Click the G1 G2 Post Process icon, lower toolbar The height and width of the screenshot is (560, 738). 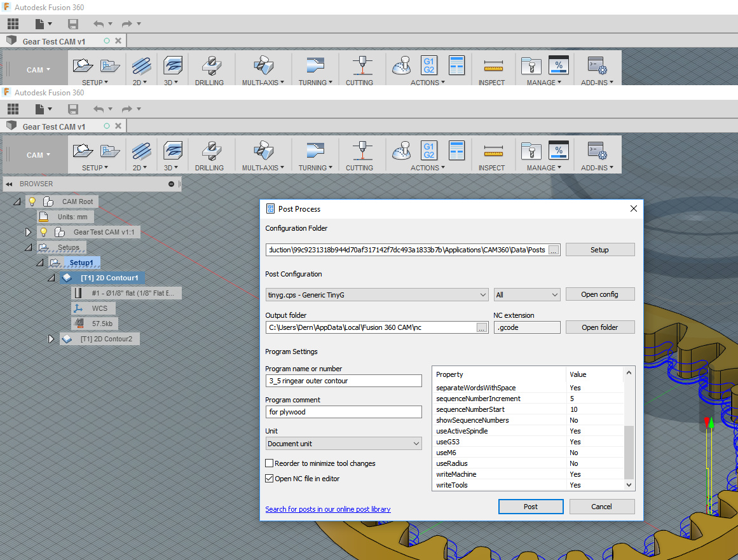click(x=429, y=151)
